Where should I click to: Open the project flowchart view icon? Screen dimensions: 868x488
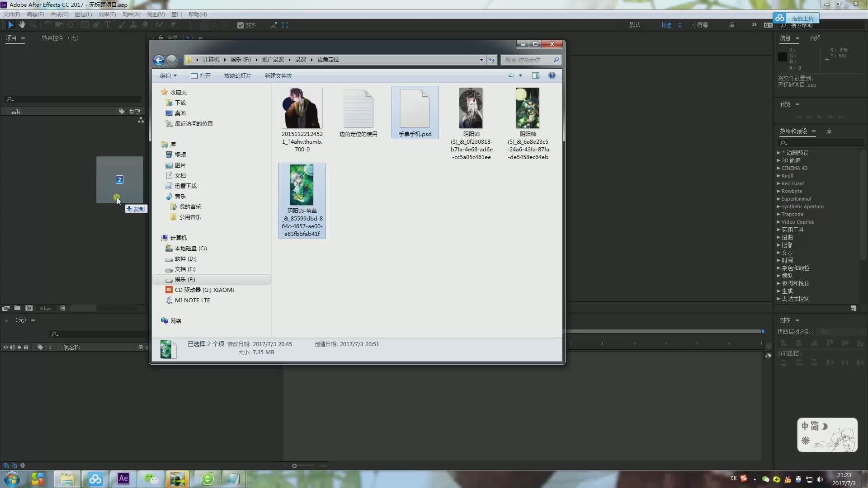[141, 120]
